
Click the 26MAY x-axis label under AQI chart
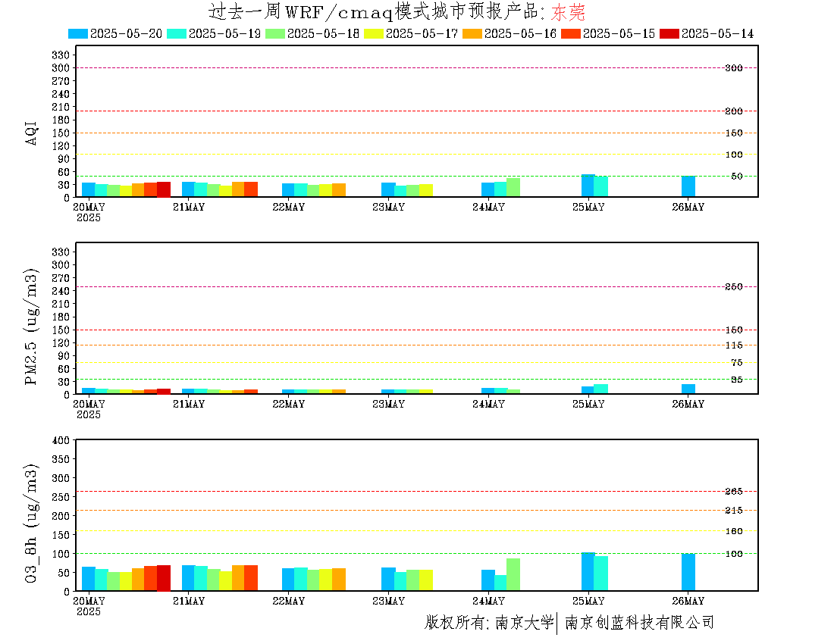click(688, 208)
